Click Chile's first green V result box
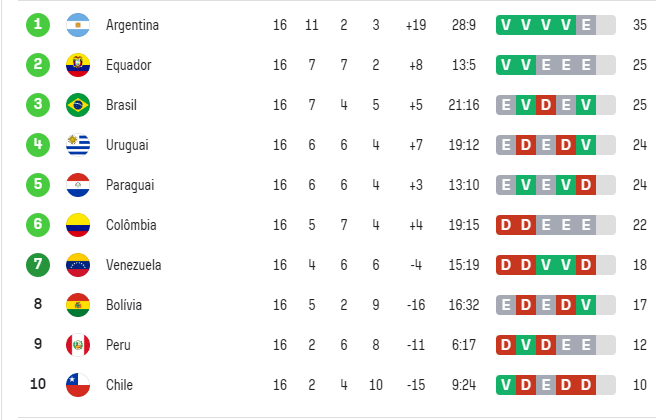Viewport: 672px width, 420px height. (x=506, y=385)
